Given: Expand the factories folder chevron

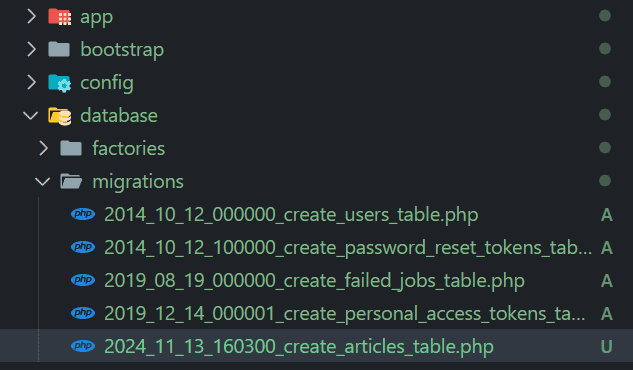Looking at the screenshot, I should pos(44,148).
